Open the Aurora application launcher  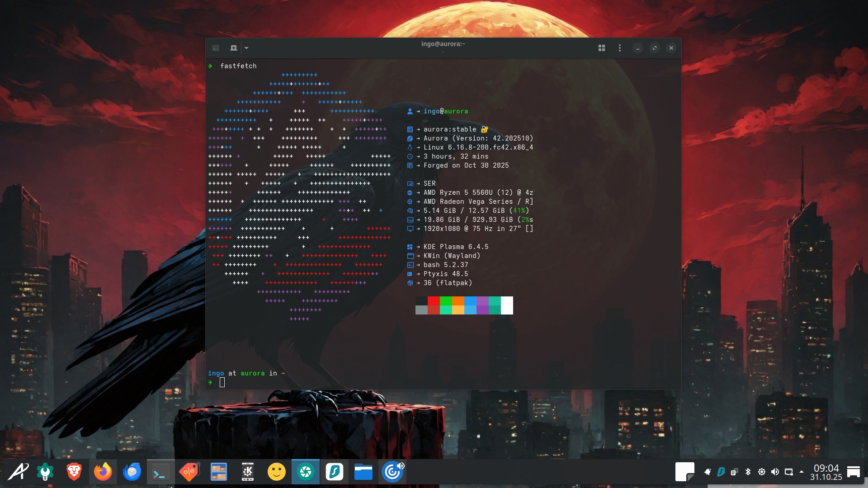[x=18, y=472]
